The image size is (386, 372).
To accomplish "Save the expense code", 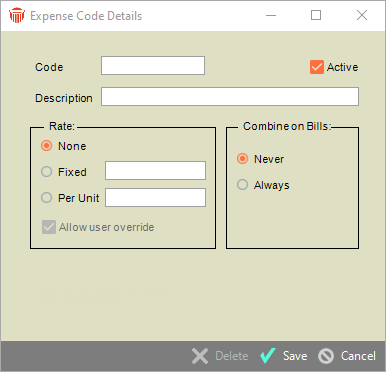I will (295, 356).
